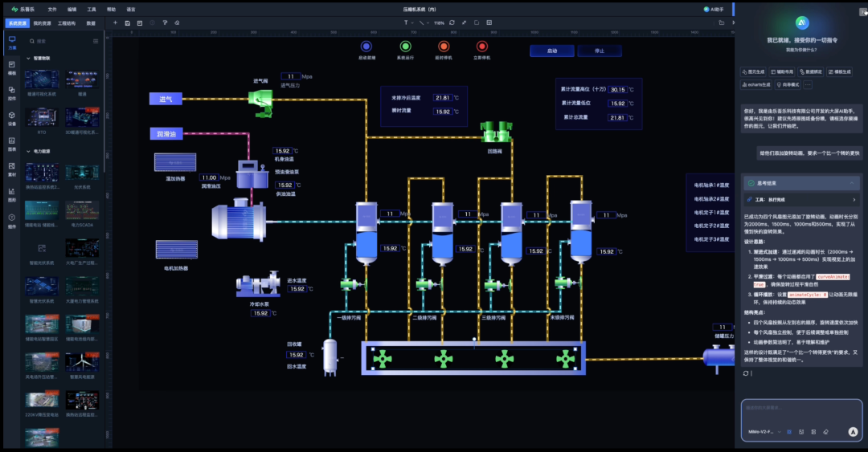Image resolution: width=868 pixels, height=452 pixels.
Task: Click the refresh icon beside zoom percentage
Action: point(452,22)
